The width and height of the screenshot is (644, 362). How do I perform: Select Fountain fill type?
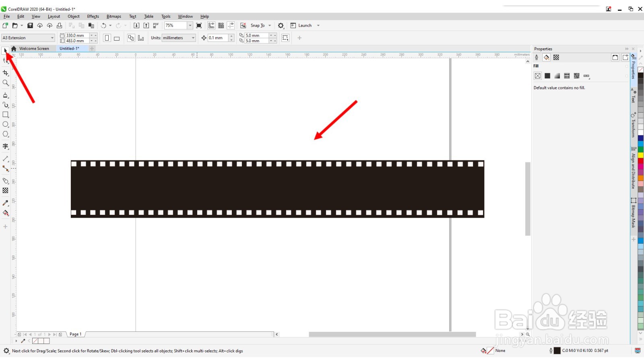tap(557, 76)
